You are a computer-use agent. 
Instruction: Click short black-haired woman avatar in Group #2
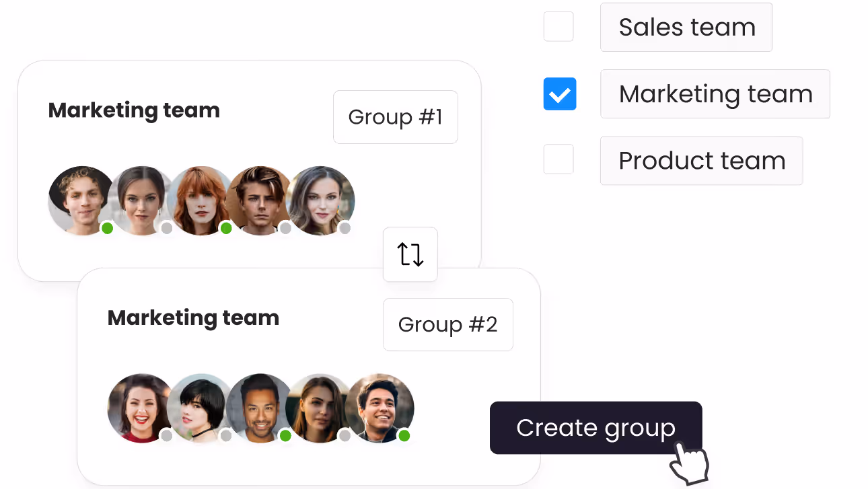199,408
